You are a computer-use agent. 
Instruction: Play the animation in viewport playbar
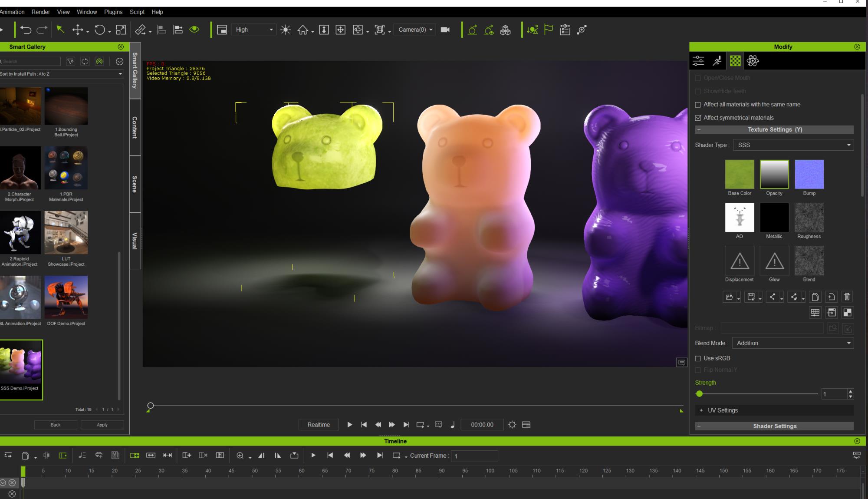point(349,425)
